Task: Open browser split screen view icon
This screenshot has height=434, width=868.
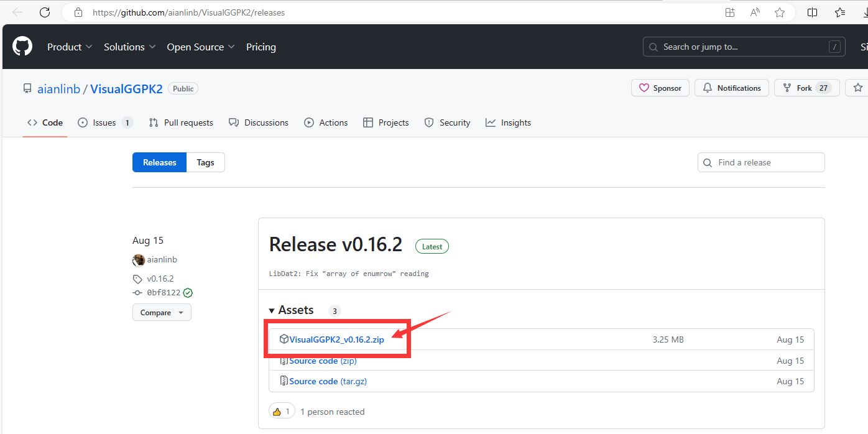Action: (x=812, y=12)
